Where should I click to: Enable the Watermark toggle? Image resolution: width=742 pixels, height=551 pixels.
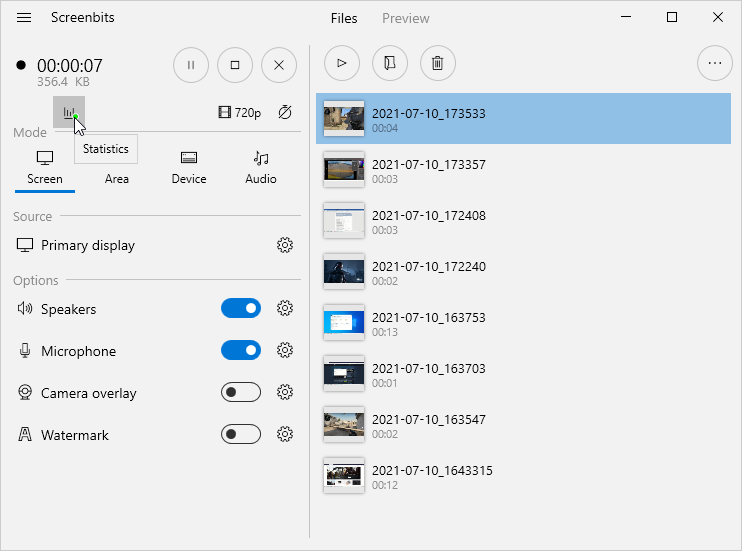(x=241, y=434)
